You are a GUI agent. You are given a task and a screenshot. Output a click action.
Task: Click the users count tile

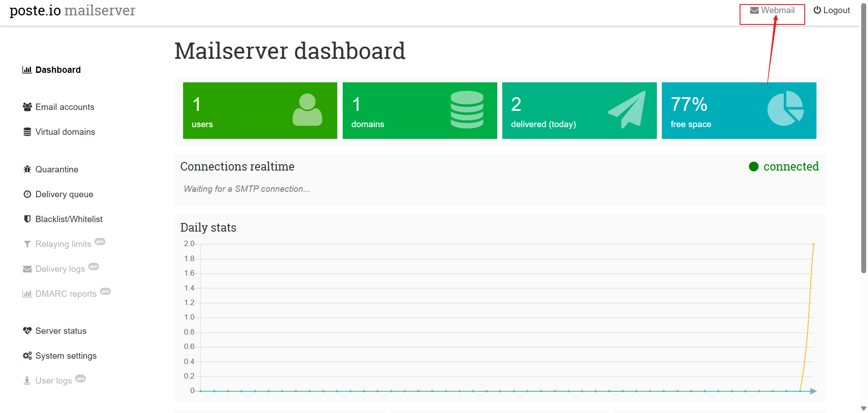[x=260, y=110]
